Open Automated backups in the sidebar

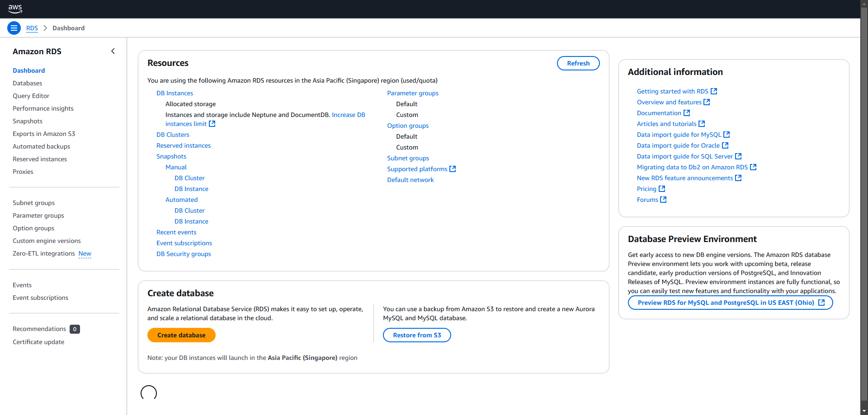(x=42, y=146)
